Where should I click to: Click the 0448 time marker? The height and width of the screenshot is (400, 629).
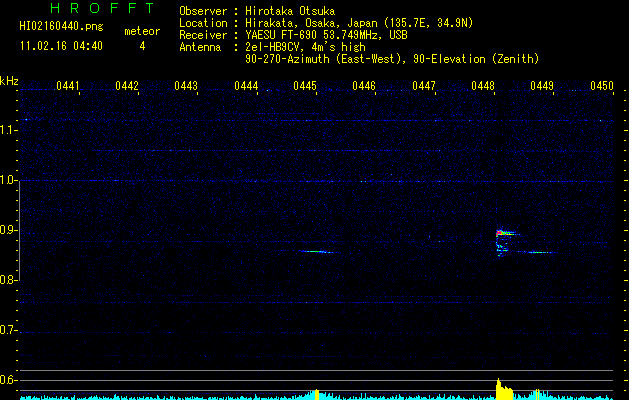(x=483, y=86)
